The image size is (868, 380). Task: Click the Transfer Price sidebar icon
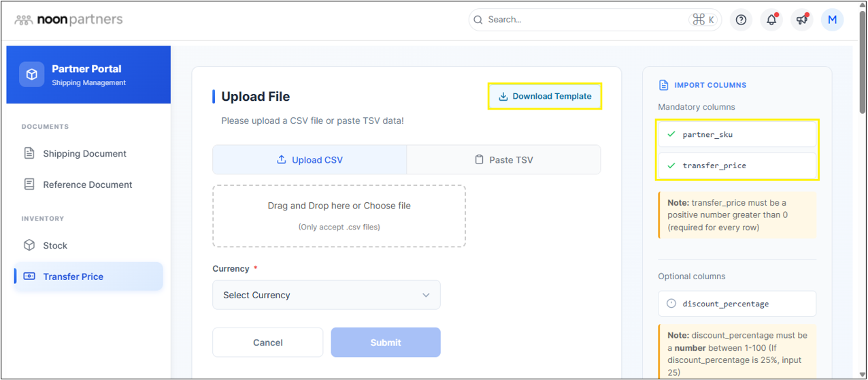point(29,276)
